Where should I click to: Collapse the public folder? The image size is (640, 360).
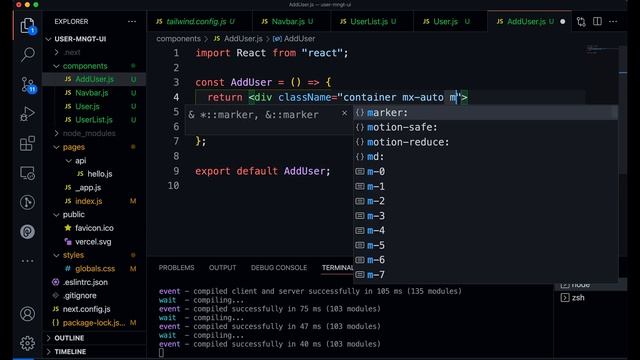tap(69, 214)
